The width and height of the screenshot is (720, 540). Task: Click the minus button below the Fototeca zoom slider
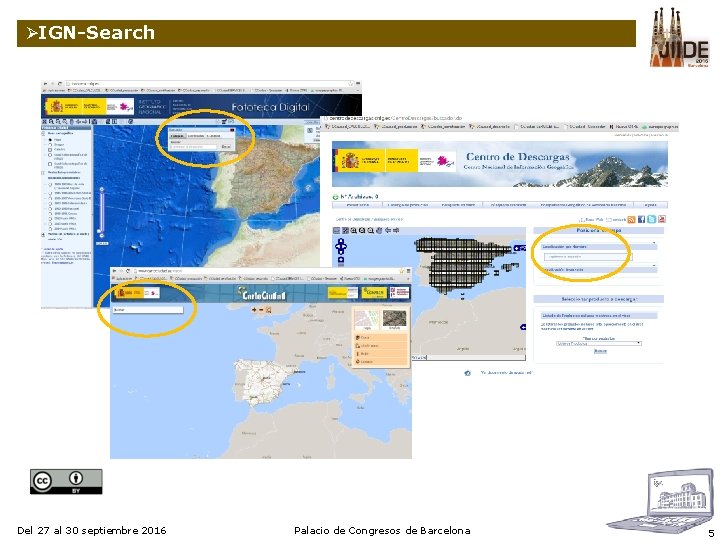(102, 236)
